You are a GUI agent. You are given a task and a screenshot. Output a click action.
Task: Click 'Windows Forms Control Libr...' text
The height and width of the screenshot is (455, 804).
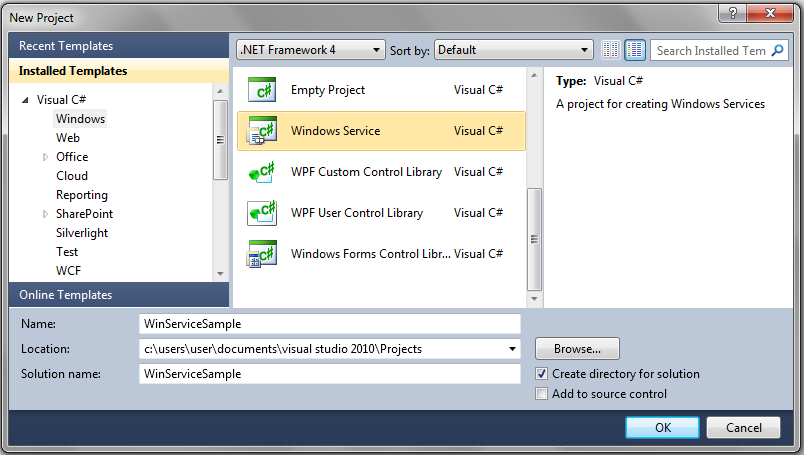pos(371,254)
